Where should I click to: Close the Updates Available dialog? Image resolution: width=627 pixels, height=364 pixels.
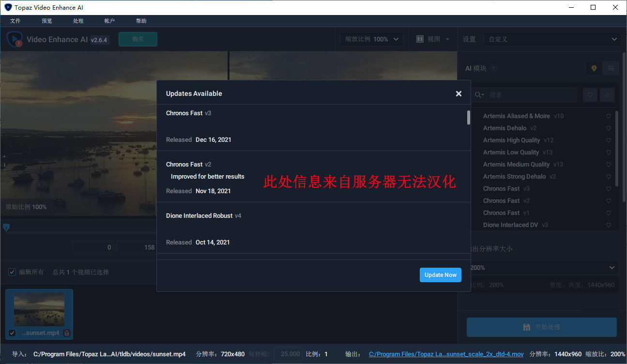pyautogui.click(x=459, y=93)
